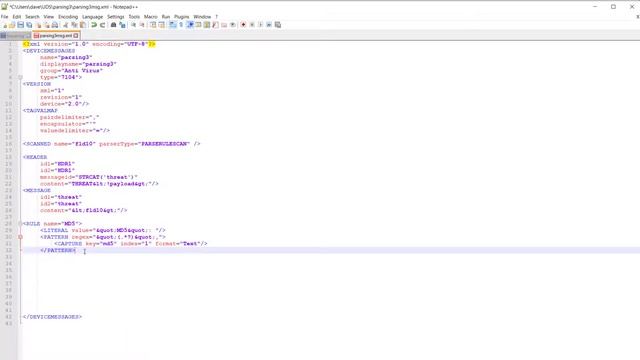Run macro multiple times icon
This screenshot has height=360, width=640.
[x=269, y=25]
